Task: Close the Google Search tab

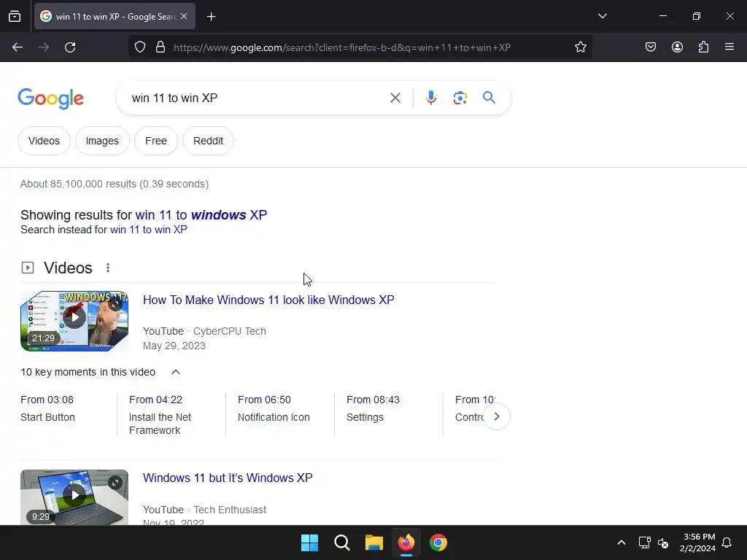Action: 184,16
